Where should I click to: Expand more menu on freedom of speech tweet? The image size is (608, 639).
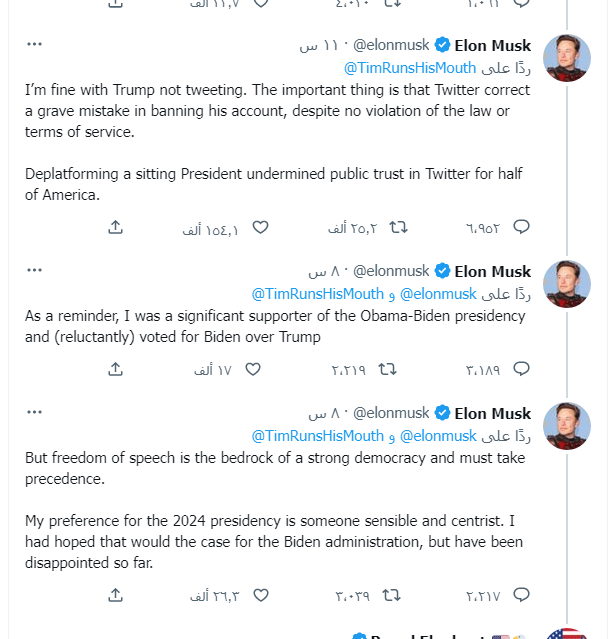[35, 413]
